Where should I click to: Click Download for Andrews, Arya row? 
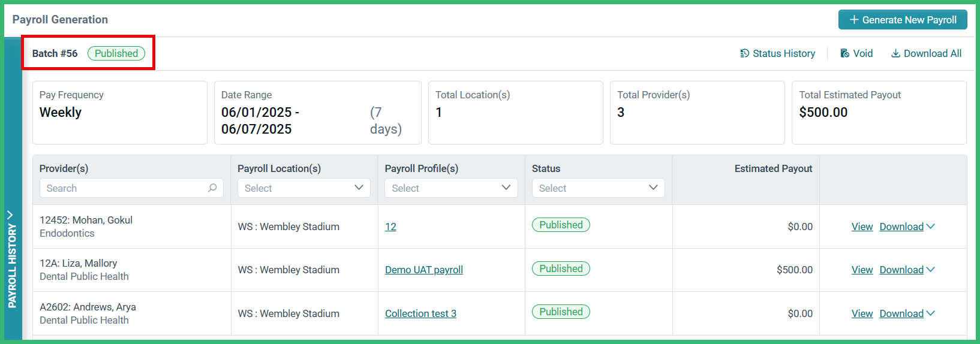[901, 313]
